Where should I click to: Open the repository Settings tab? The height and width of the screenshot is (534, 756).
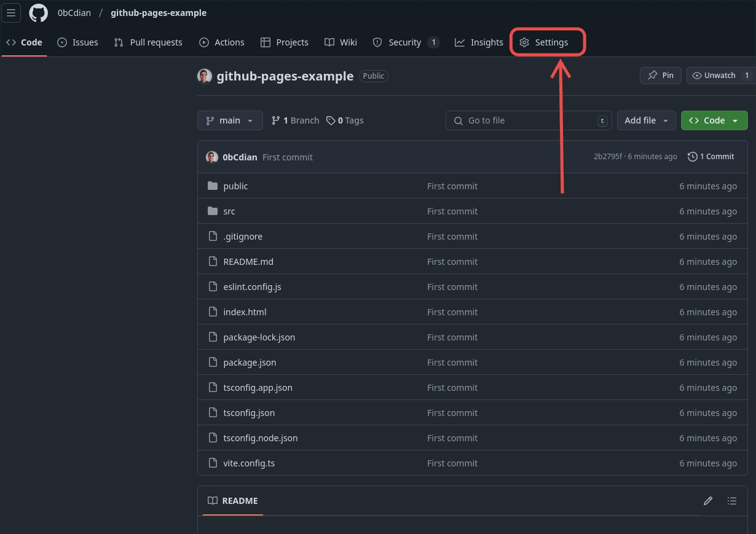tap(544, 42)
